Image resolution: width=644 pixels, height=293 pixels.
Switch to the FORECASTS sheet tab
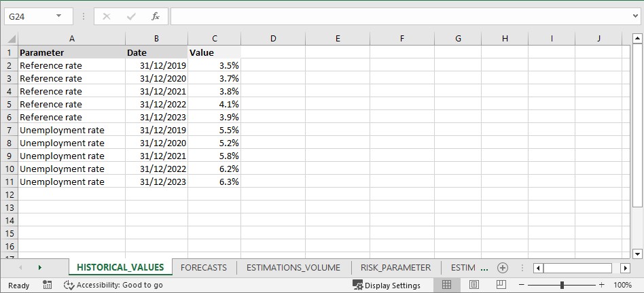pyautogui.click(x=204, y=268)
